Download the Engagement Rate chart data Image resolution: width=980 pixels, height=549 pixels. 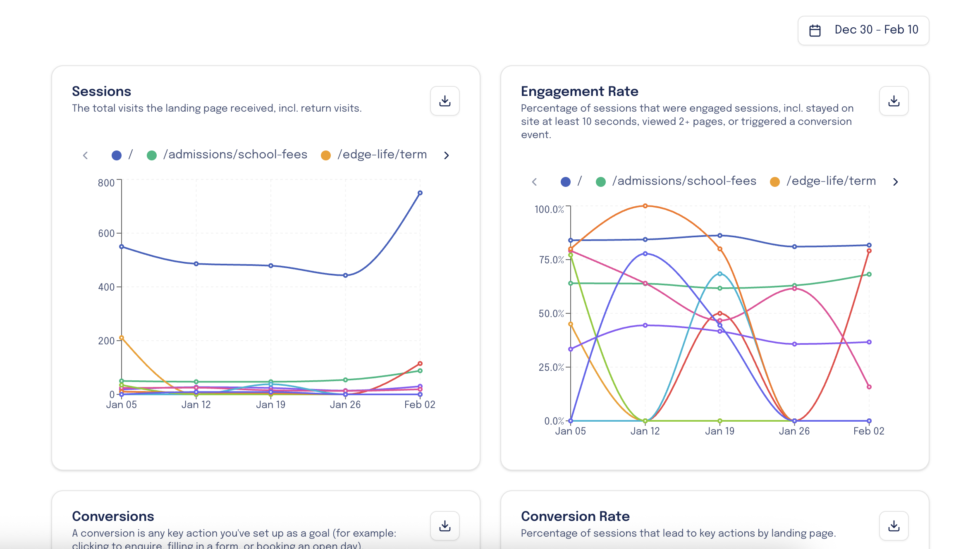pos(894,101)
